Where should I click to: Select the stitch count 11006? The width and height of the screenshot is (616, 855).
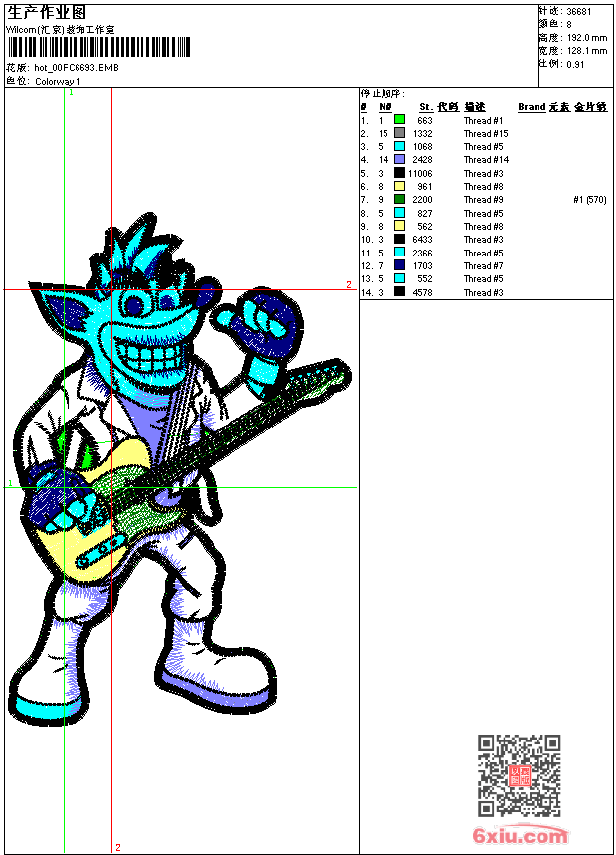[420, 173]
